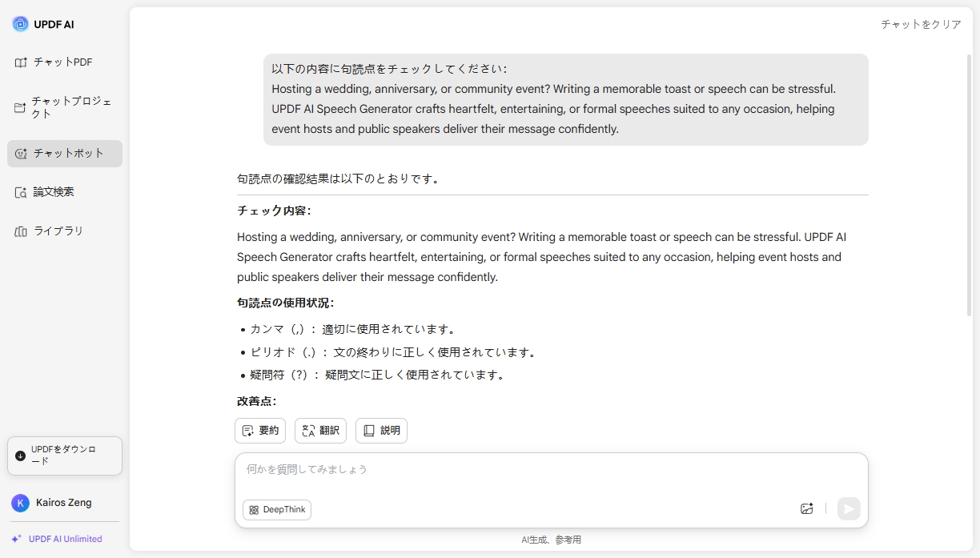Open 論文検索 in the sidebar
Image resolution: width=980 pixels, height=558 pixels.
click(x=65, y=192)
